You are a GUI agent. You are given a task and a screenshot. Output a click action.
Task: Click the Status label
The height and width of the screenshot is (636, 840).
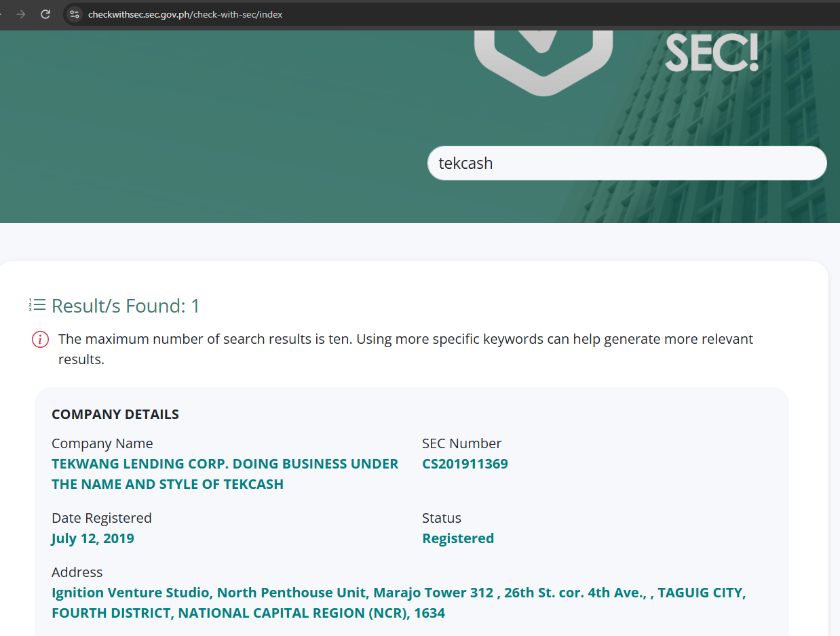coord(442,518)
